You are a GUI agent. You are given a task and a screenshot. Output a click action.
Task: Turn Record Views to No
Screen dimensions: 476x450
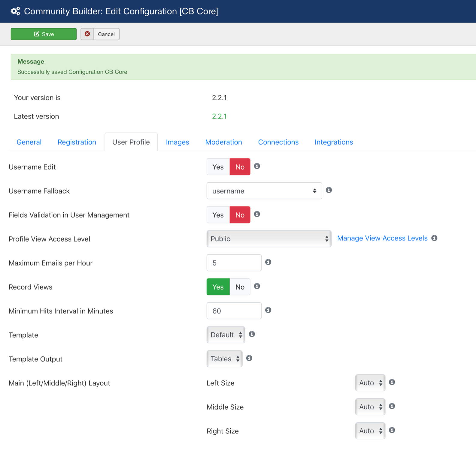click(240, 287)
